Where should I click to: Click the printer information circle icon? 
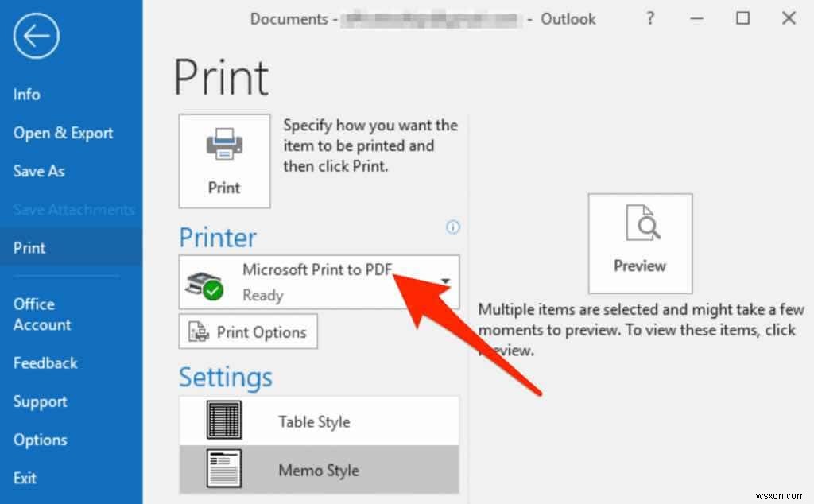(x=453, y=227)
